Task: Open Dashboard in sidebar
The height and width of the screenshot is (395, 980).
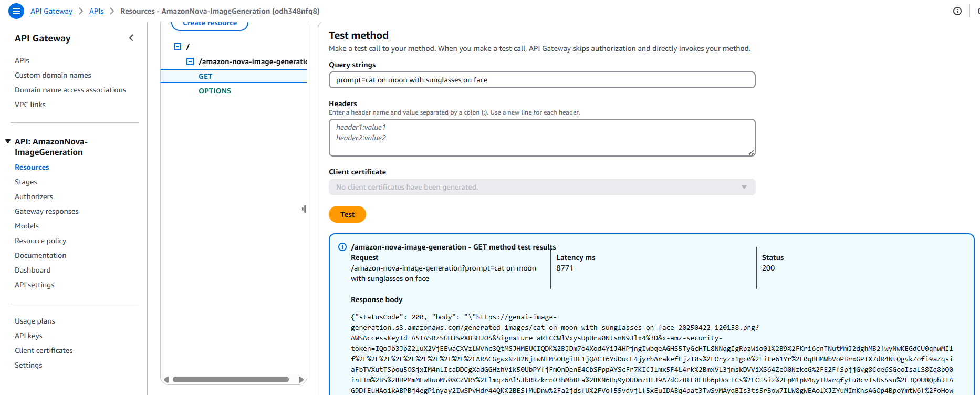Action: coord(33,270)
